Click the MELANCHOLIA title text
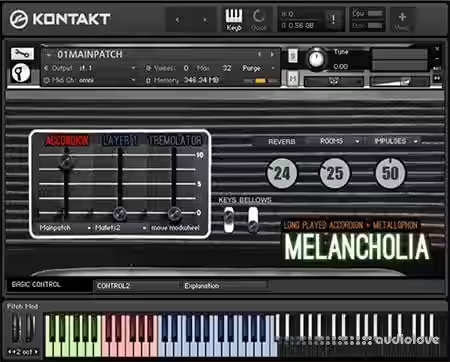450x362 pixels. tap(357, 247)
